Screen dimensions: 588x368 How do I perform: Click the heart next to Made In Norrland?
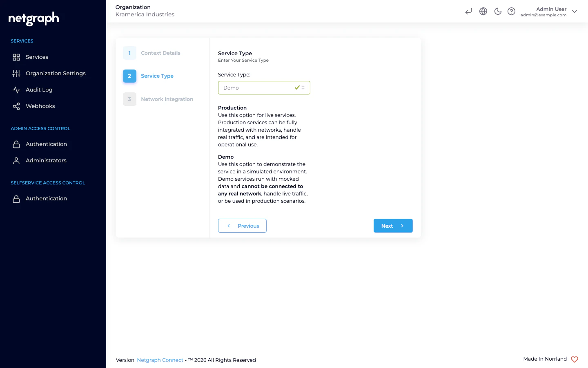[574, 359]
